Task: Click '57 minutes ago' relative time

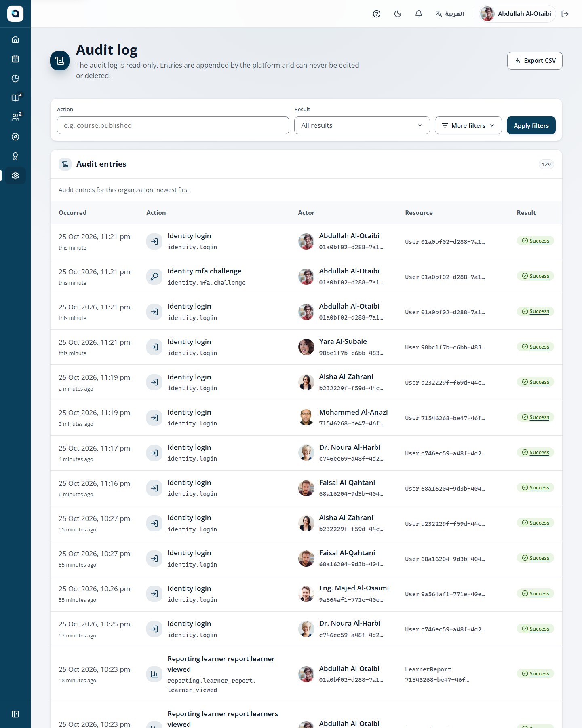Action: point(77,635)
